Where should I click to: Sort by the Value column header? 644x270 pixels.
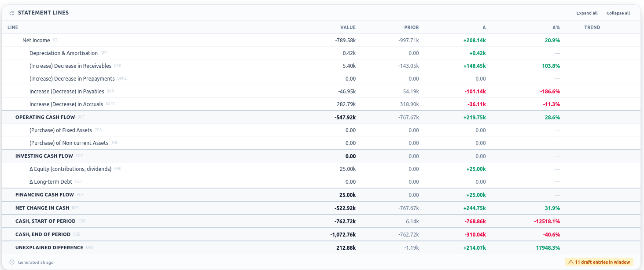(348, 27)
